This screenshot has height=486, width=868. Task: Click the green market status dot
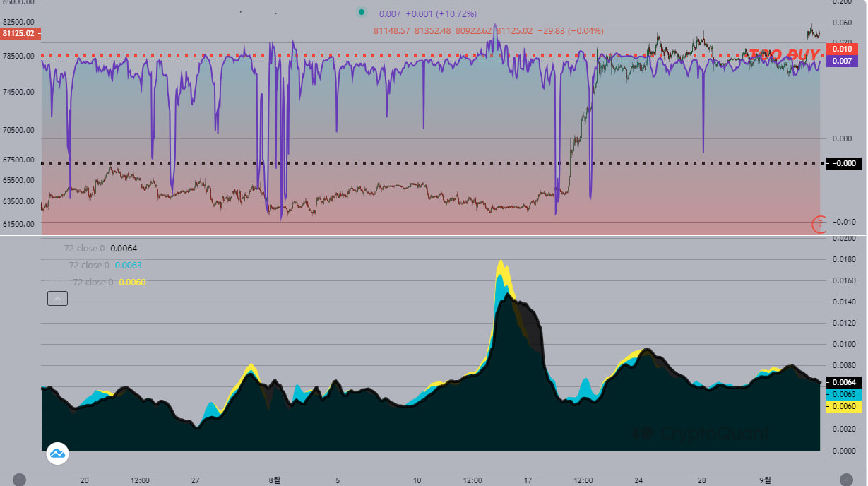[362, 12]
